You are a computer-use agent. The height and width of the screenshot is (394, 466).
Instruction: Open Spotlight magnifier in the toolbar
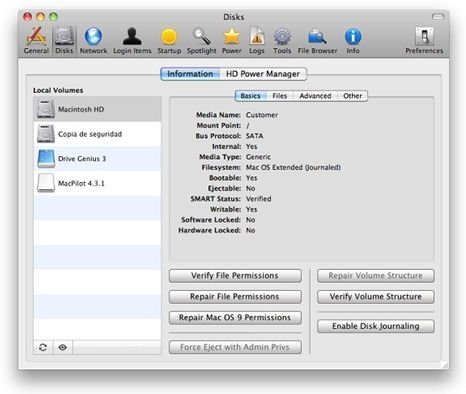coord(201,41)
